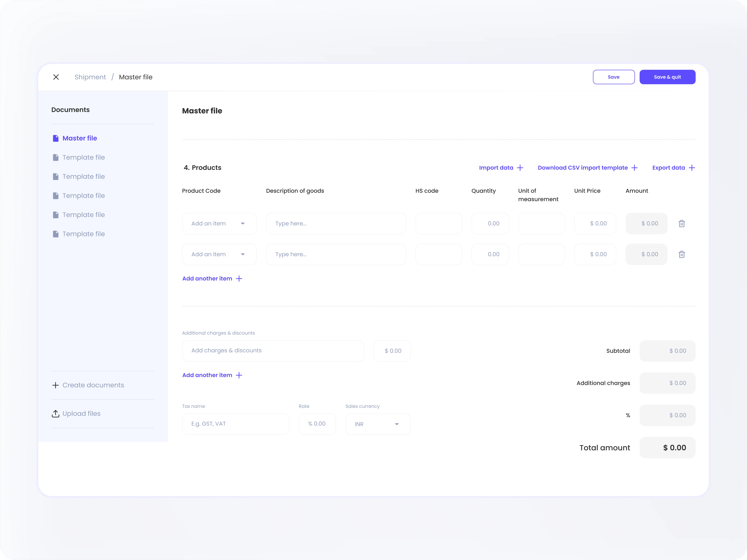
Task: Click the plus icon next to Export data
Action: (692, 168)
